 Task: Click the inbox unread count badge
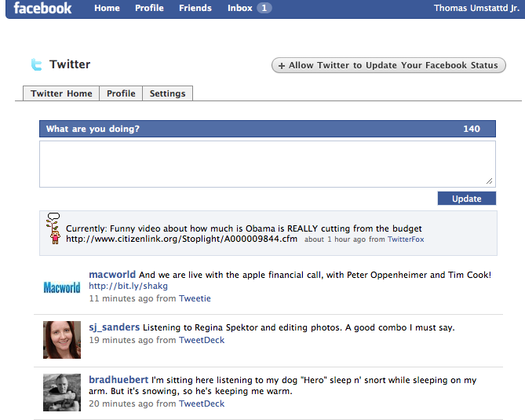point(264,8)
